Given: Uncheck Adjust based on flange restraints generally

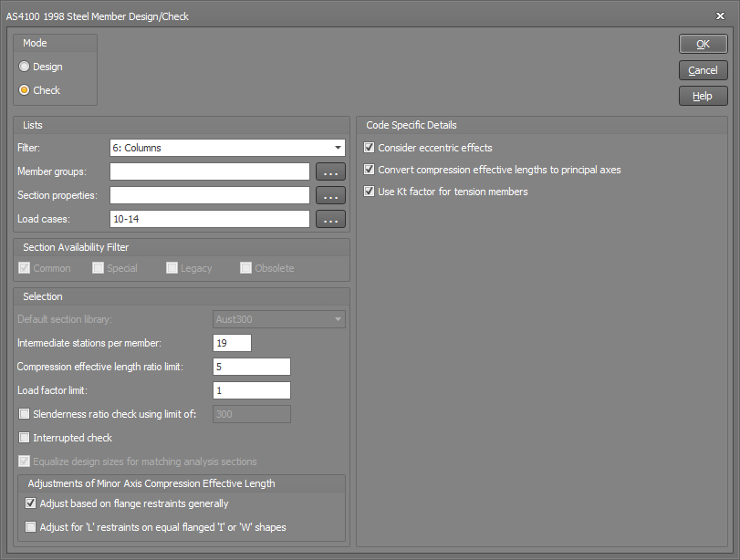Looking at the screenshot, I should [31, 503].
